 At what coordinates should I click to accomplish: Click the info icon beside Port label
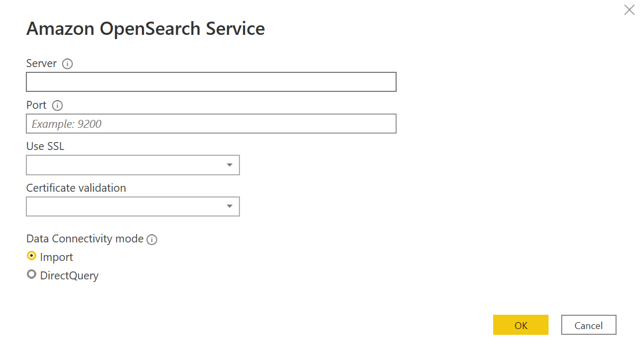click(57, 106)
